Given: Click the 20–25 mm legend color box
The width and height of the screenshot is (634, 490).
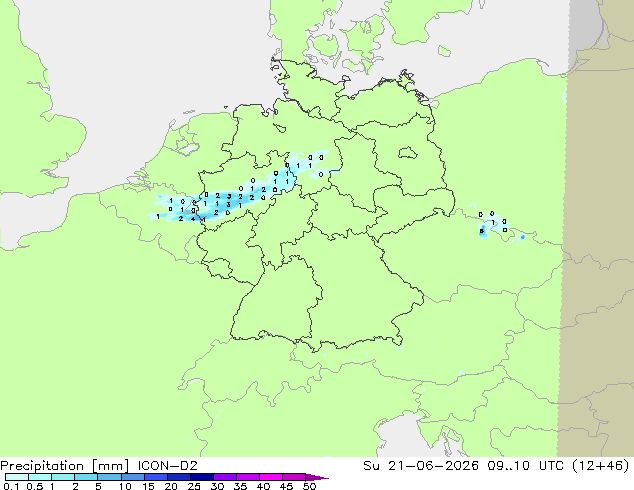Looking at the screenshot, I should (178, 477).
